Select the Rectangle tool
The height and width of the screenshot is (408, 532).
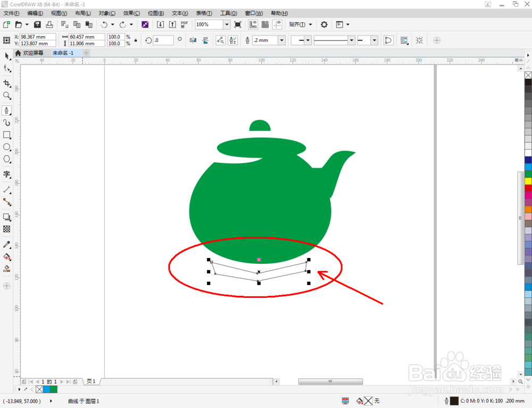tap(7, 135)
